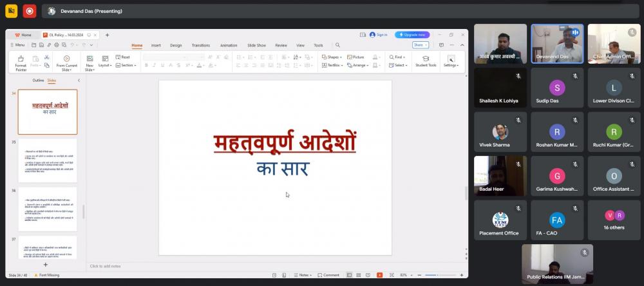Click the Student Tools icon

pos(426,59)
